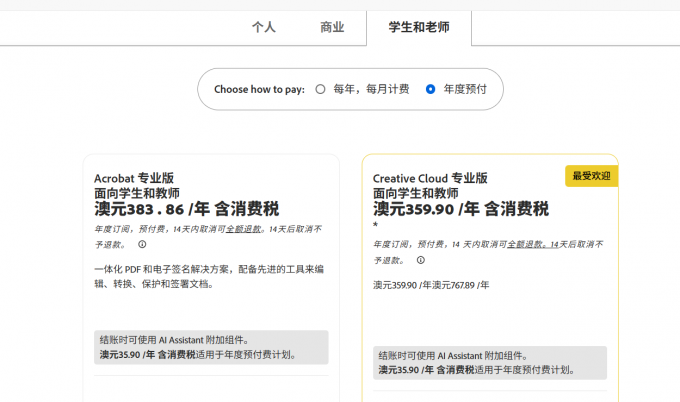Click the asterisk under the Creative Cloud price
The image size is (680, 402).
[376, 227]
